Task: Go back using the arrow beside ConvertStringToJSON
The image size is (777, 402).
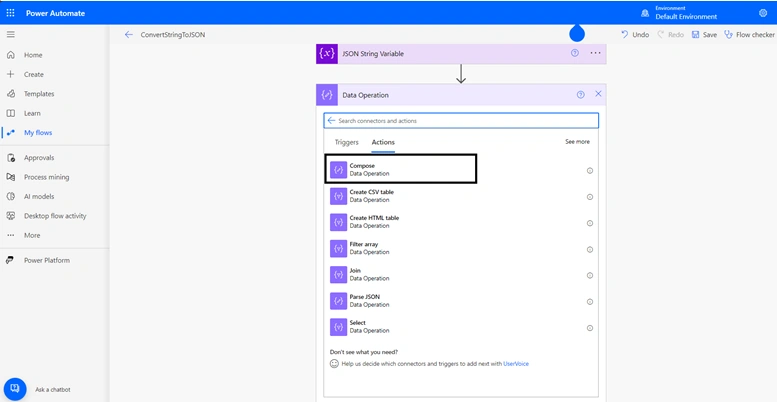Action: coord(129,35)
